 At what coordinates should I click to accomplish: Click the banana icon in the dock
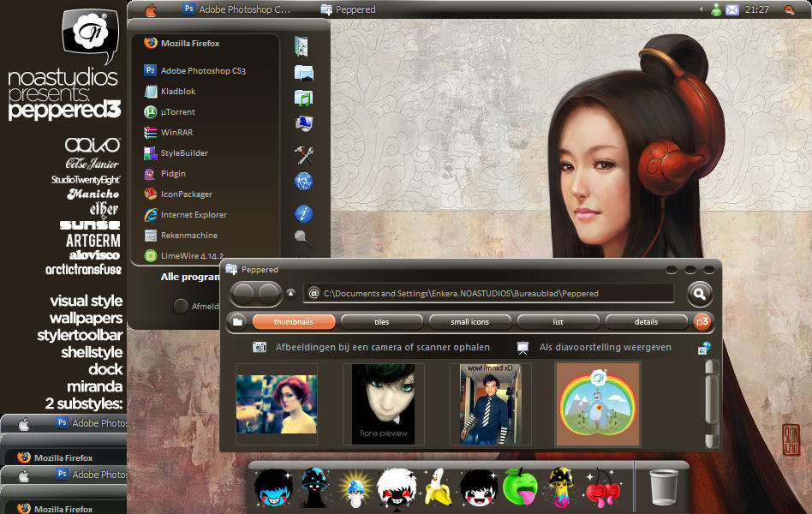coord(439,487)
